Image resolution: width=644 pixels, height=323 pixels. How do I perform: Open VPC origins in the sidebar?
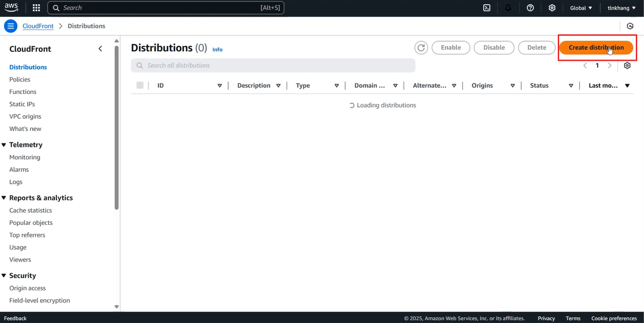pos(25,116)
